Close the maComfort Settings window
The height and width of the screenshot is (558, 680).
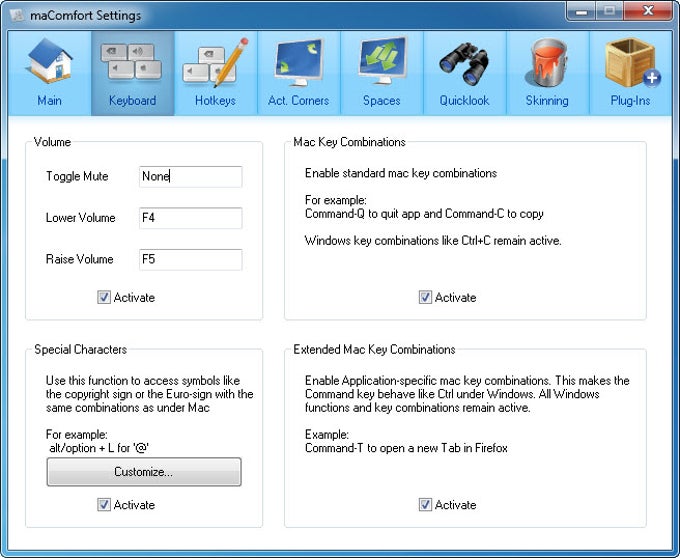(x=648, y=12)
